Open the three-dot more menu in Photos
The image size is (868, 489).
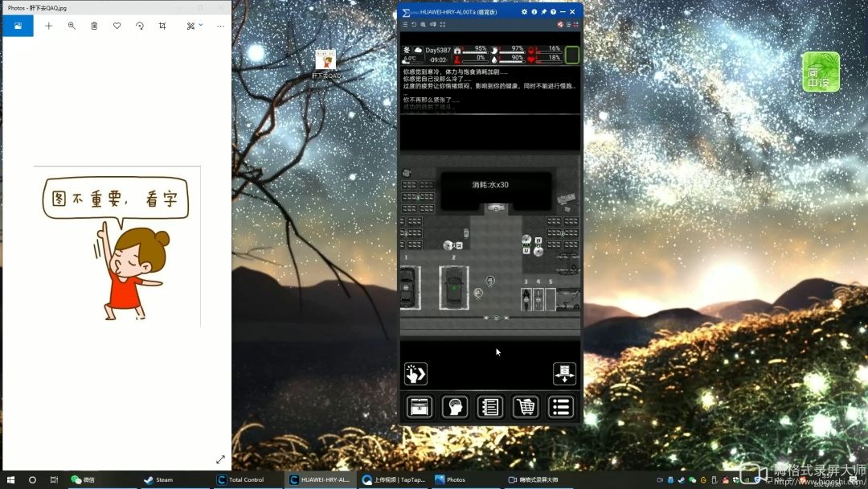220,26
